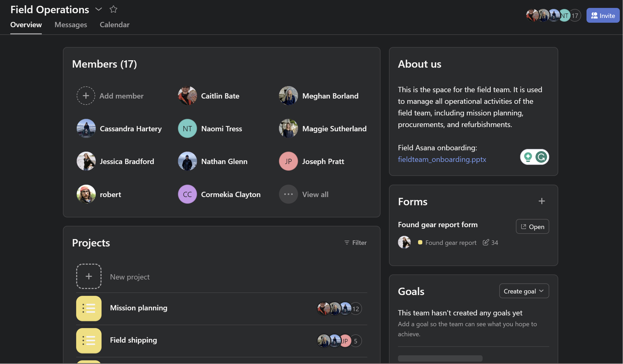Click Joseph Pratt JP avatar

(x=288, y=161)
